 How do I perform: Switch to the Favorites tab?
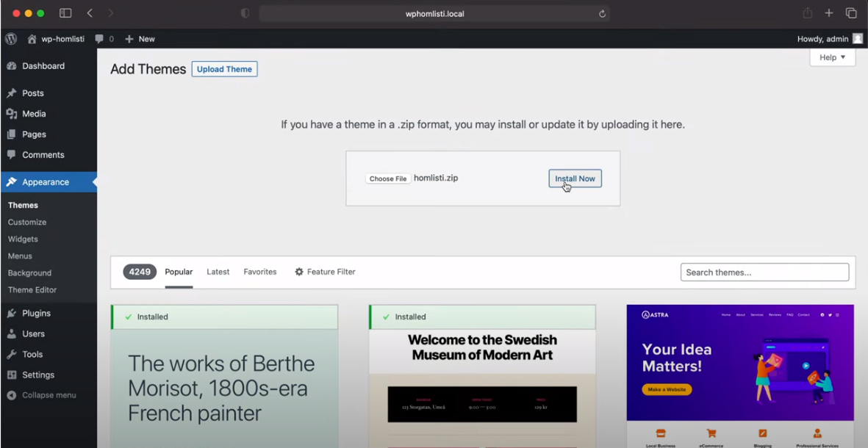(x=260, y=272)
